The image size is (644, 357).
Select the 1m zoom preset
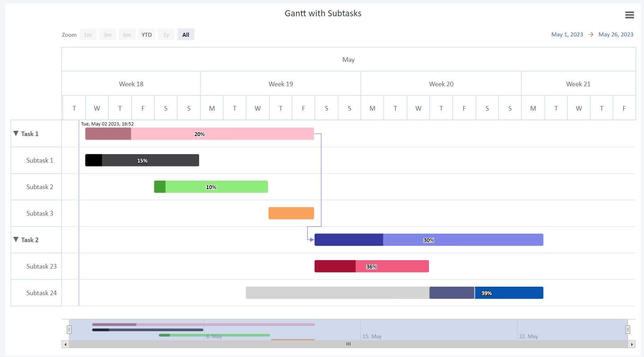(x=88, y=34)
